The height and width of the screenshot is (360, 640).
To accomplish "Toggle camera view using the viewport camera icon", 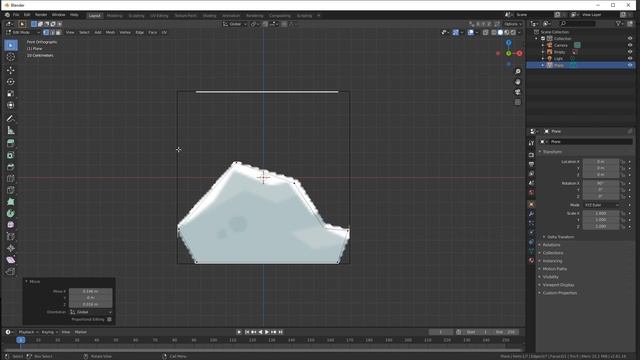I will click(x=518, y=92).
